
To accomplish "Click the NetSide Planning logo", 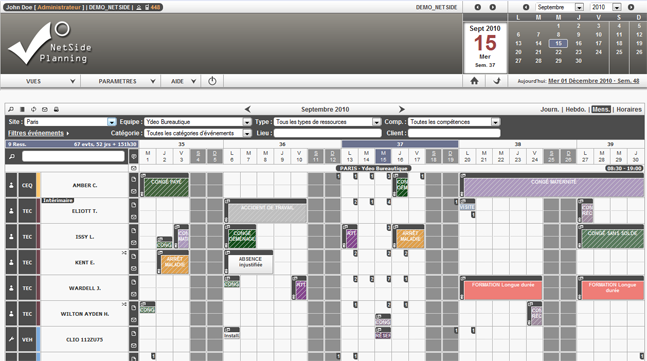I will click(50, 44).
